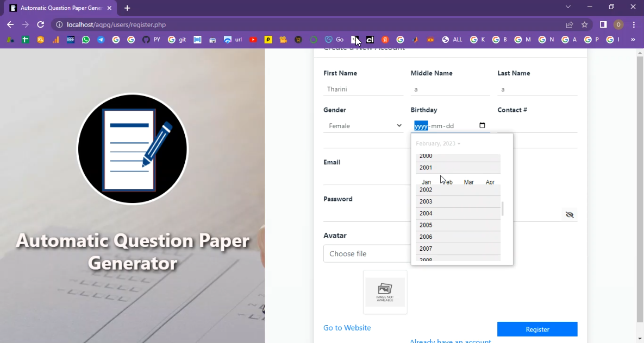This screenshot has height=343, width=644.
Task: Select year 2001 in the date picker
Action: [x=458, y=168]
